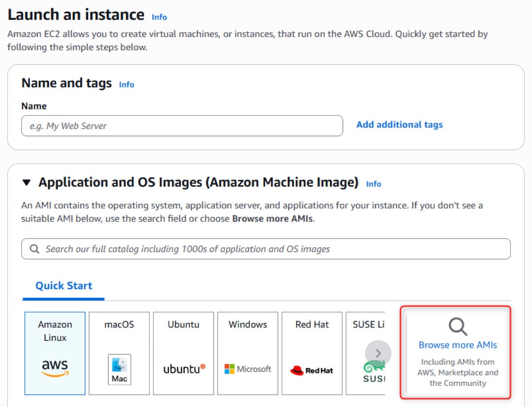Select the highlighted Amazon Linux card border
This screenshot has width=532, height=407.
pyautogui.click(x=55, y=353)
